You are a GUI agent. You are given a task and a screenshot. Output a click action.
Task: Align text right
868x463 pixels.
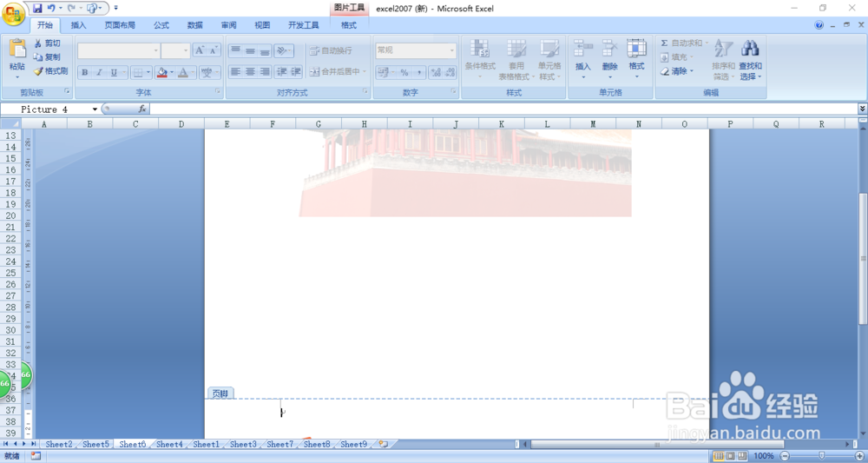click(x=265, y=72)
